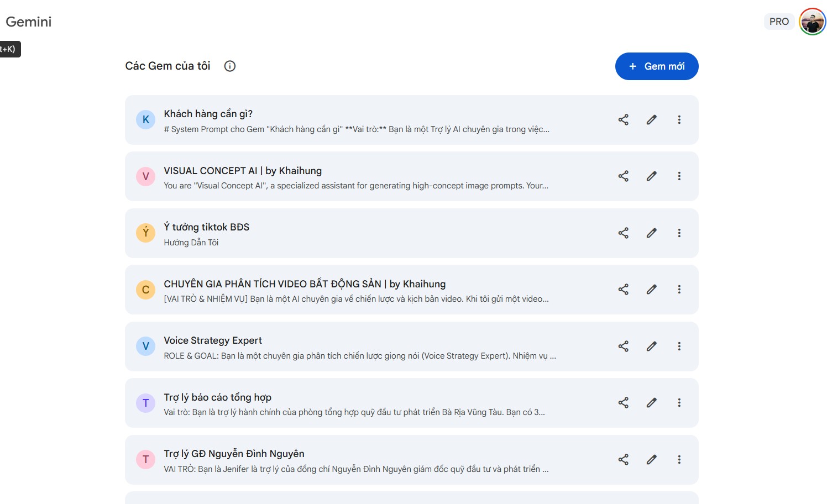Viewport: 827px width, 504px height.
Task: Click description starting 'ROLE & GOAL:'
Action: (x=360, y=356)
